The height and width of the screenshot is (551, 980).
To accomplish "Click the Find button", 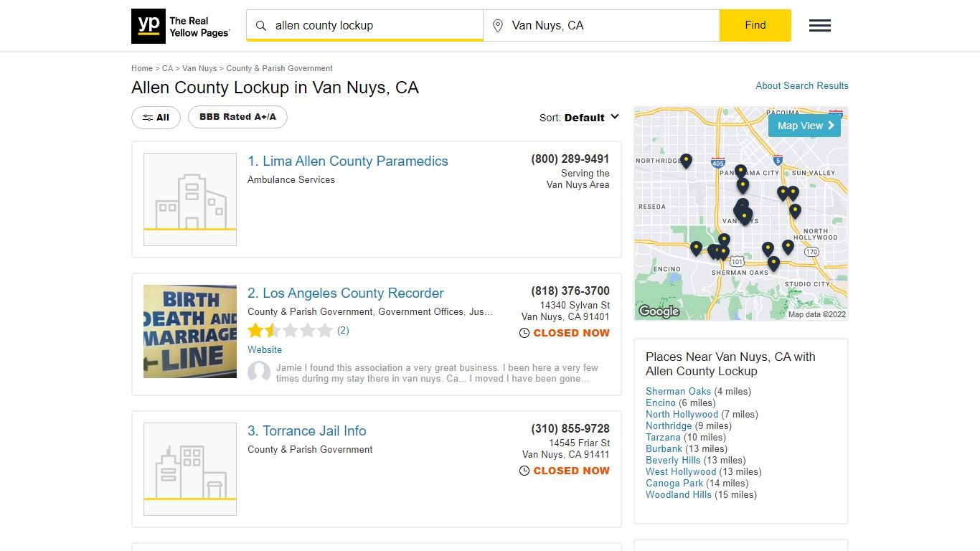I will tap(755, 25).
